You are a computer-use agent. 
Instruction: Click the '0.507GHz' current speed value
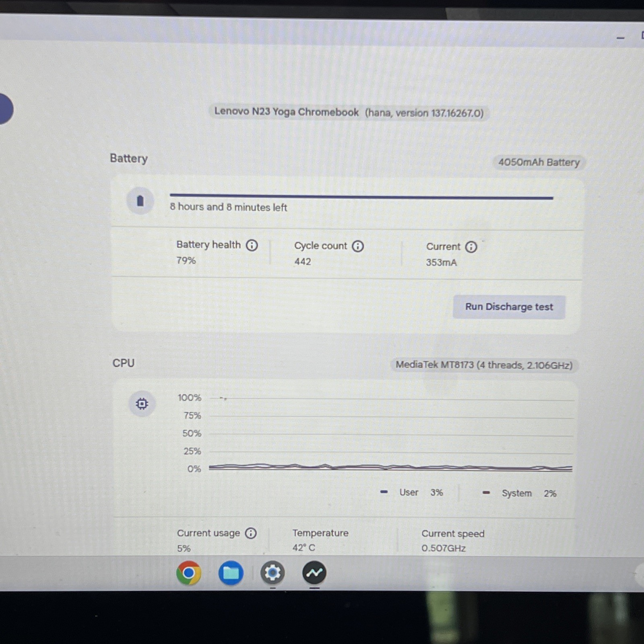point(444,548)
